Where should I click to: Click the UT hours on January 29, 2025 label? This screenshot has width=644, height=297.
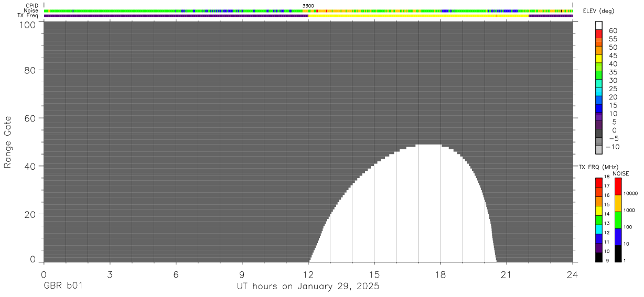[x=308, y=287]
